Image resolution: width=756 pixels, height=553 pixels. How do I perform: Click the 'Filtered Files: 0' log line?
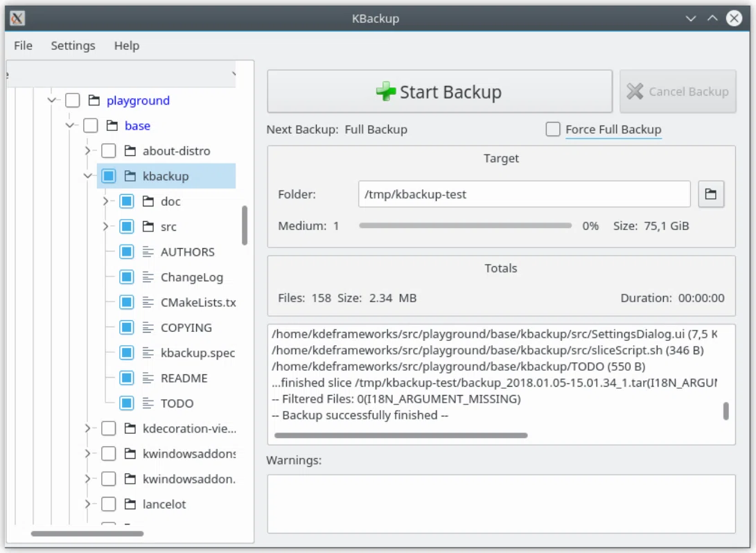[x=396, y=399]
